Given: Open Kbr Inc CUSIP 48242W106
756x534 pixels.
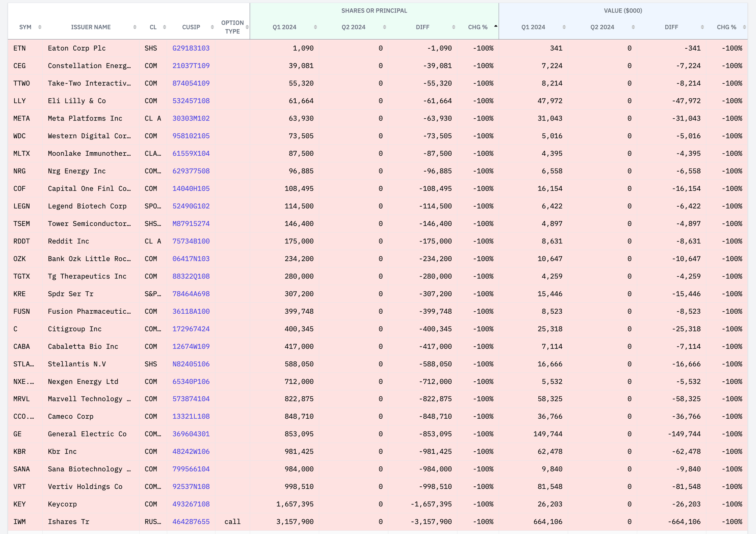Looking at the screenshot, I should pos(191,452).
